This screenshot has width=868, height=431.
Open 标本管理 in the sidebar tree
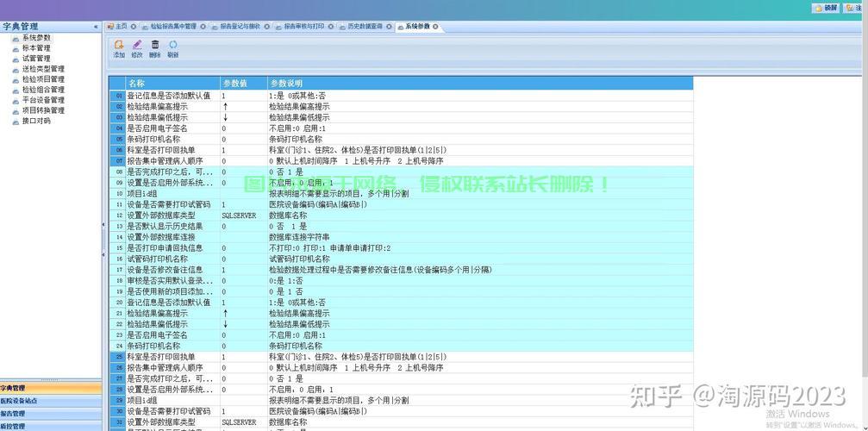tap(36, 48)
